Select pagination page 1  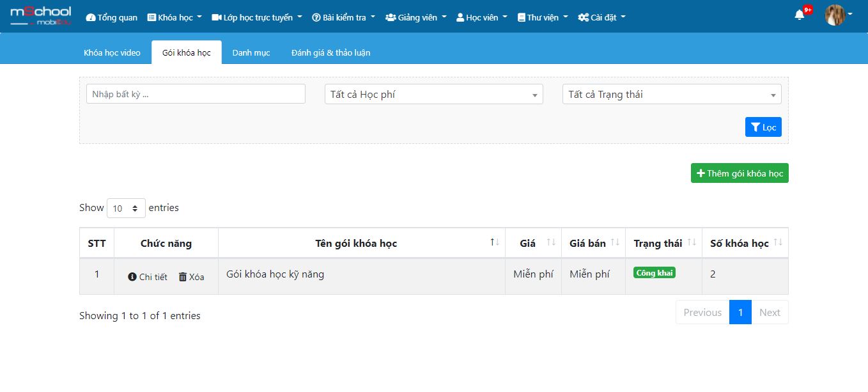tap(740, 312)
